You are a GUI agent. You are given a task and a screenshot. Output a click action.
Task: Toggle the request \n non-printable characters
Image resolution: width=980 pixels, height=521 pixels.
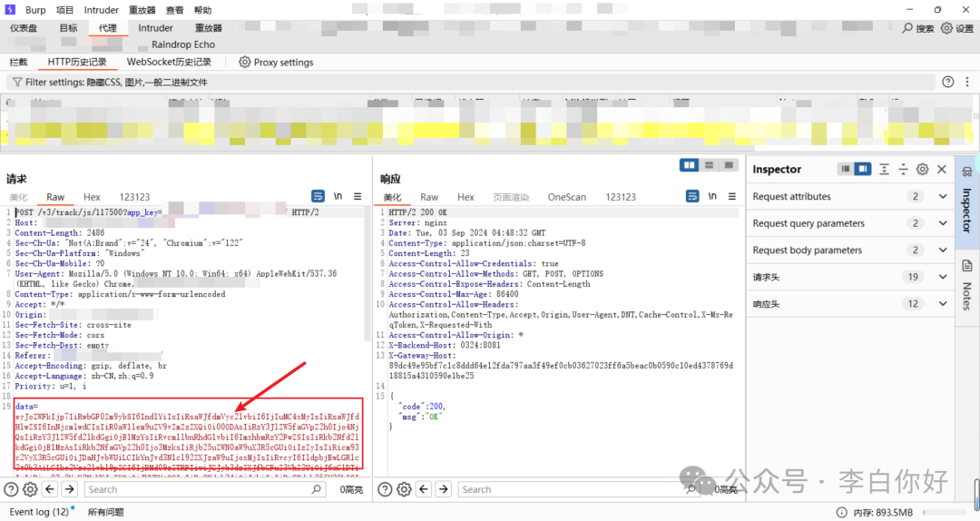coord(338,196)
